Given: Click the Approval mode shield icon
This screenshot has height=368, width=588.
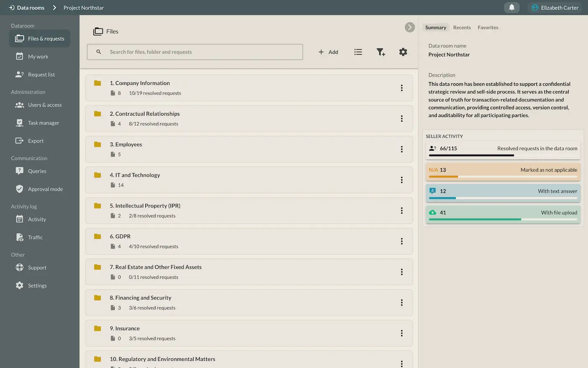Looking at the screenshot, I should pyautogui.click(x=19, y=189).
